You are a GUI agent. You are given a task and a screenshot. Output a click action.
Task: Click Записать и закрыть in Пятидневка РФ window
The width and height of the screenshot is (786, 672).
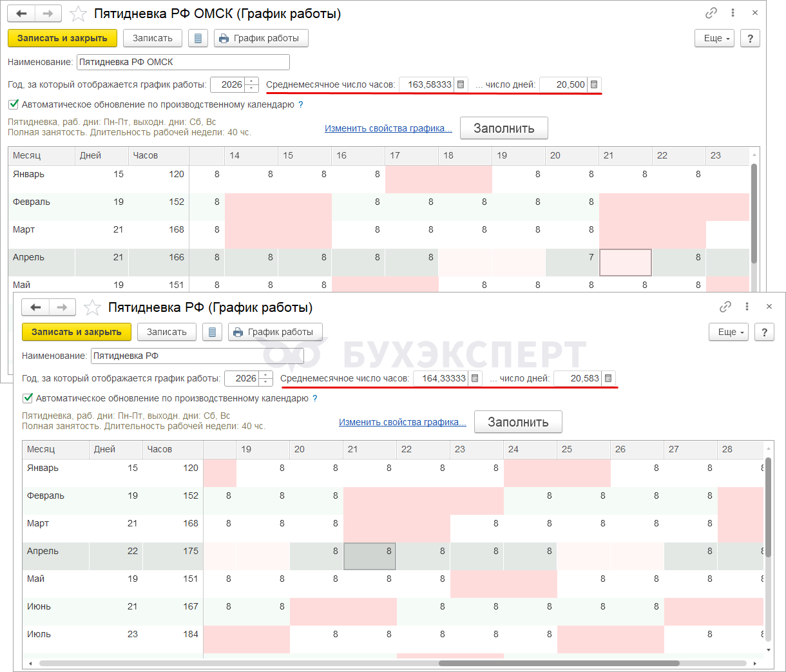coord(76,332)
